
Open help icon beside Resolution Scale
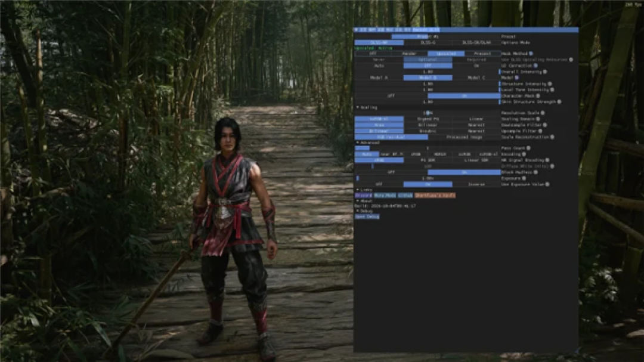coord(543,113)
